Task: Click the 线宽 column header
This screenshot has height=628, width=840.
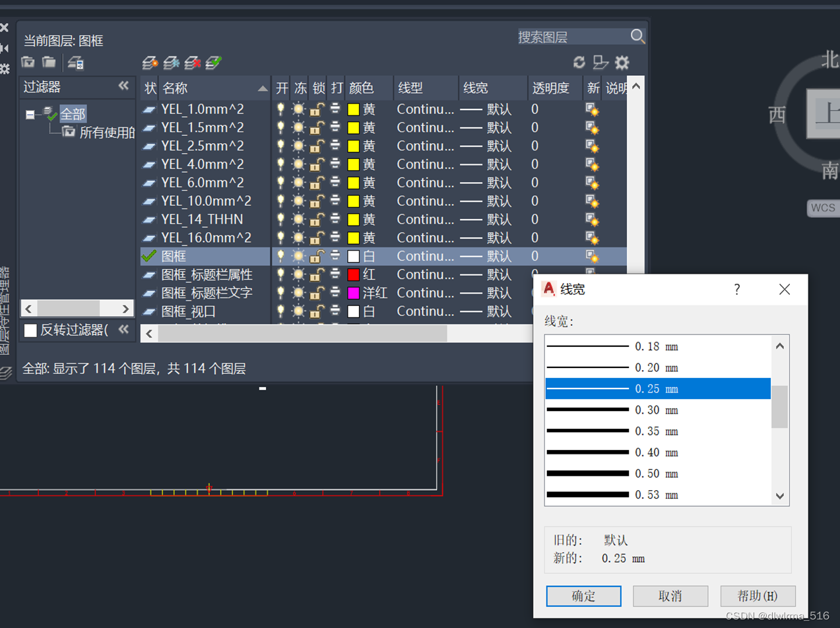Action: pos(494,88)
